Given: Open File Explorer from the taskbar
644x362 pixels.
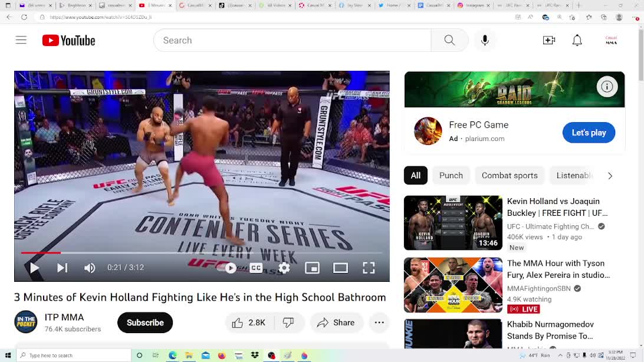Looking at the screenshot, I should point(189,356).
